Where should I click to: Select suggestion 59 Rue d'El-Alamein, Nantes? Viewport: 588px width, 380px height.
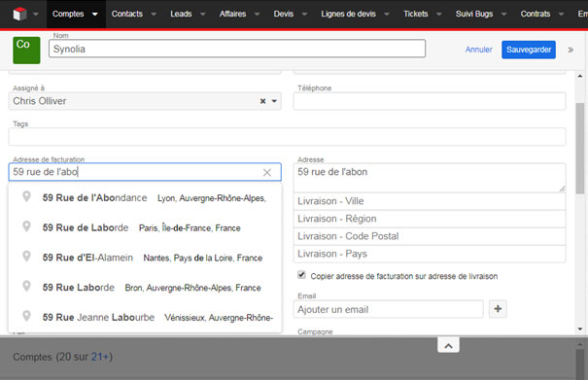145,258
